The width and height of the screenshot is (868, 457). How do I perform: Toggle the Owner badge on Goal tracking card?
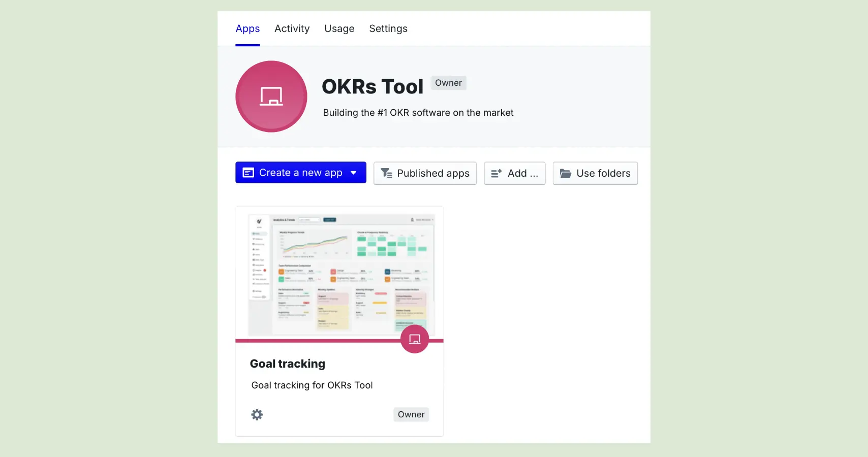tap(411, 414)
